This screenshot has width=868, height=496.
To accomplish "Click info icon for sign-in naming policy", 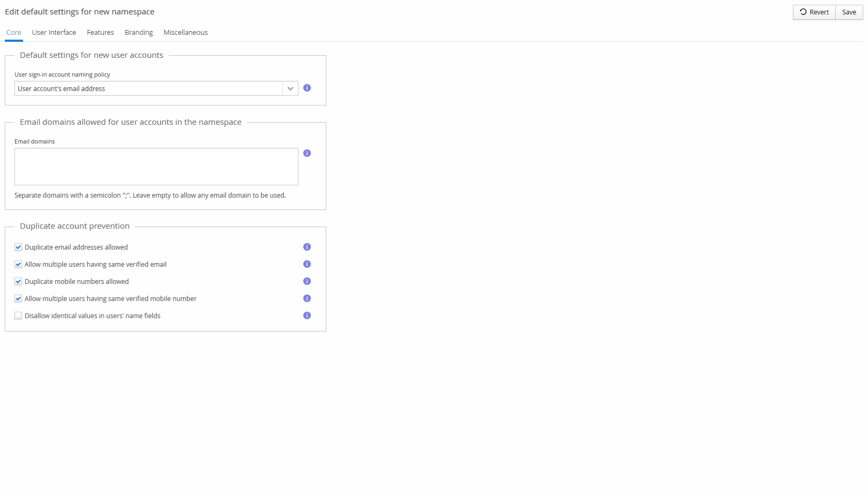I will click(x=307, y=88).
